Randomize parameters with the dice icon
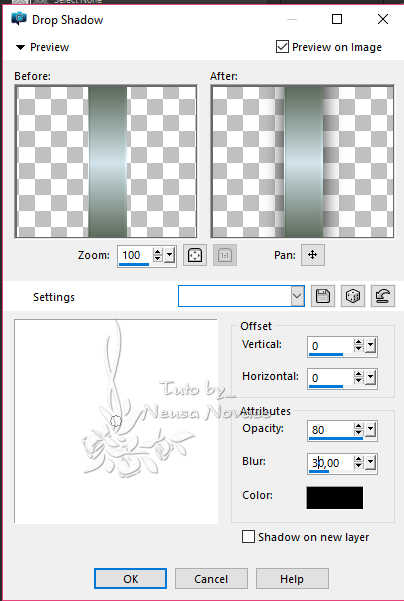 (x=353, y=296)
